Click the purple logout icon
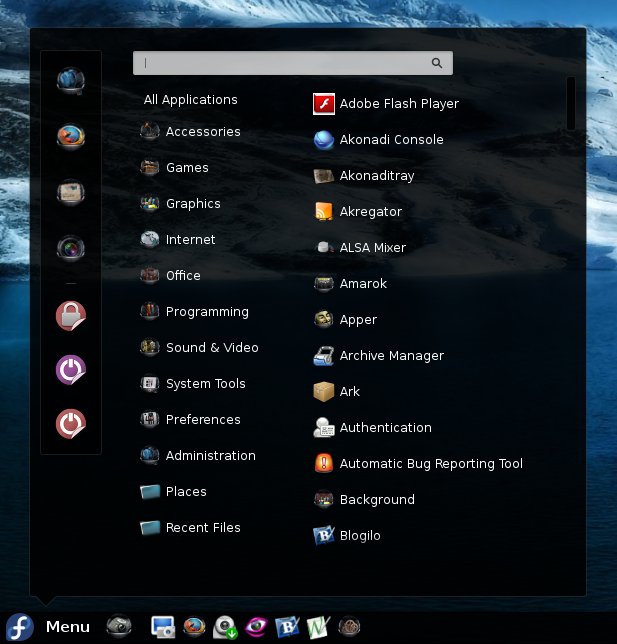The image size is (617, 644). coord(70,370)
